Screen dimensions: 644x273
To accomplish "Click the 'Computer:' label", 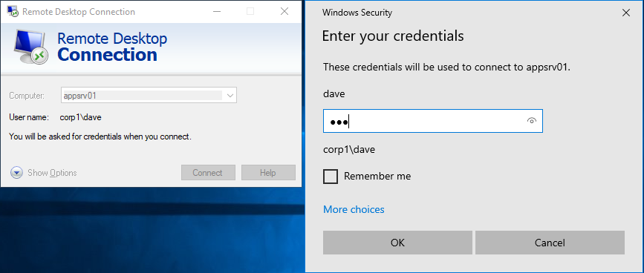I will tap(26, 96).
